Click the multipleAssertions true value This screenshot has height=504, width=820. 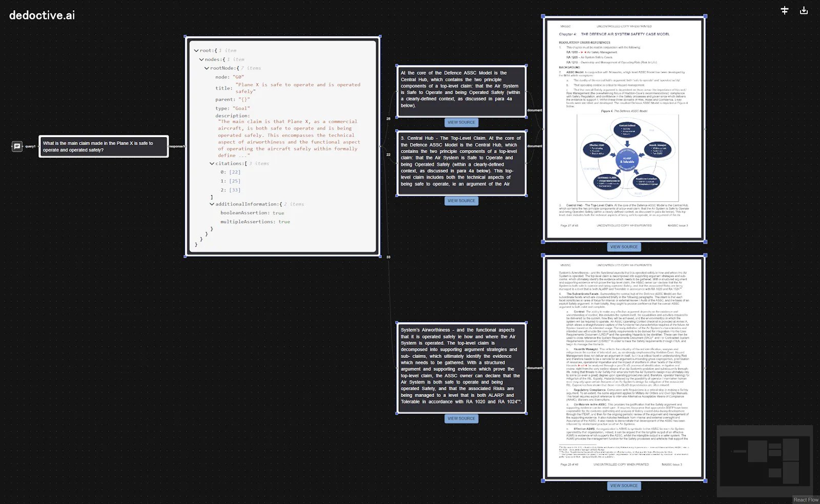284,222
